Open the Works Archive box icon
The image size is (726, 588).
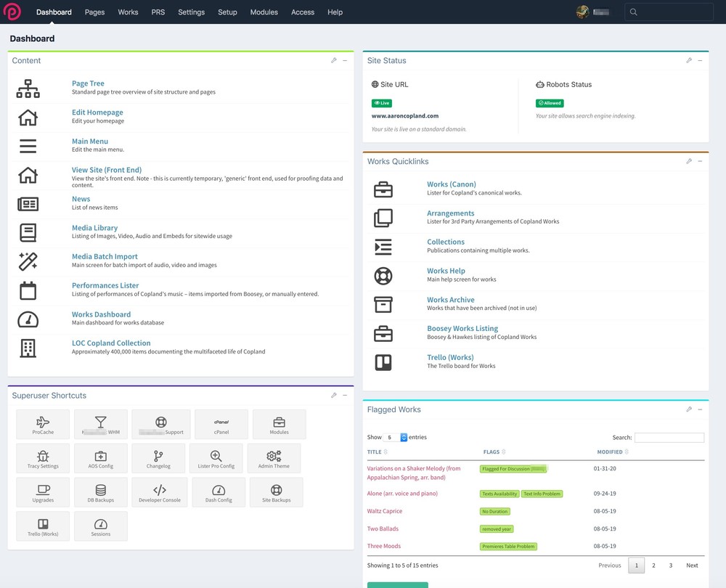pos(383,304)
